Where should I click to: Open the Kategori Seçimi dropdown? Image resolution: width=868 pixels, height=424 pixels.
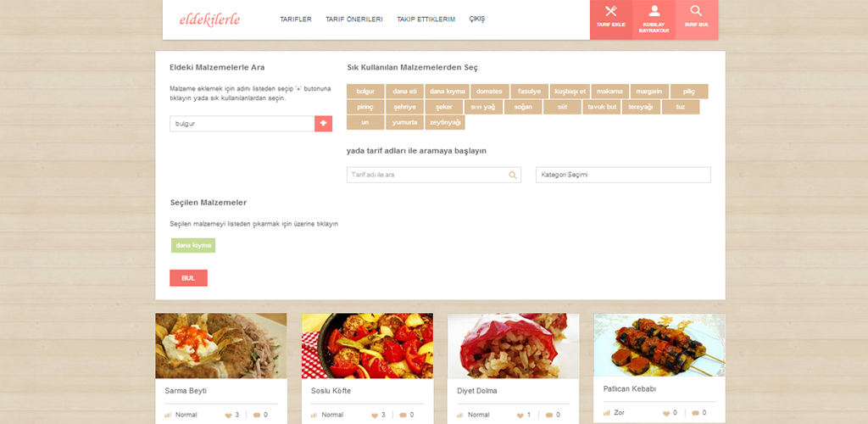(x=623, y=175)
